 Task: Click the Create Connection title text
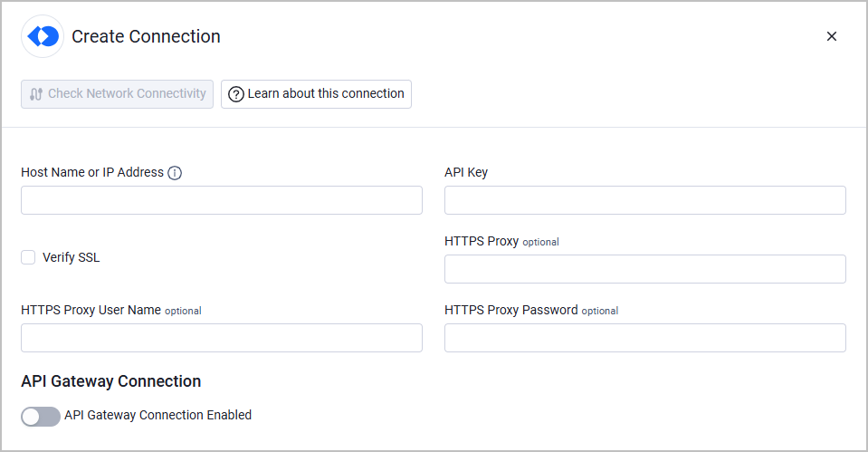[x=146, y=36]
